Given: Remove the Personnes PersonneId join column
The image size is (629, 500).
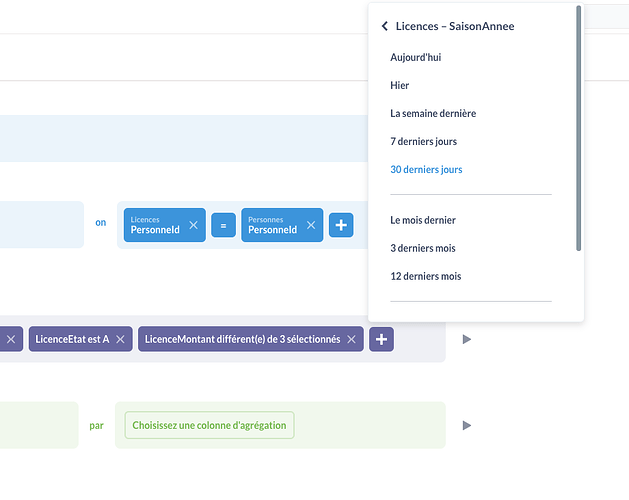Looking at the screenshot, I should coord(311,225).
